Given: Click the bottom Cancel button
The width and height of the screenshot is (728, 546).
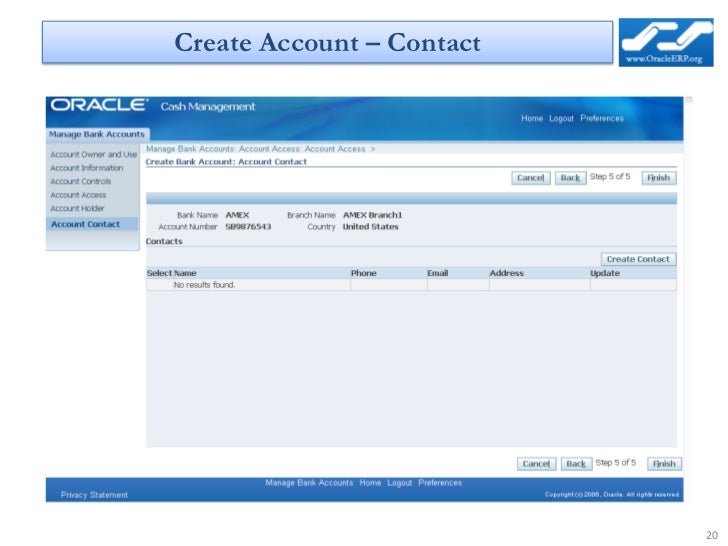Looking at the screenshot, I should [x=536, y=464].
